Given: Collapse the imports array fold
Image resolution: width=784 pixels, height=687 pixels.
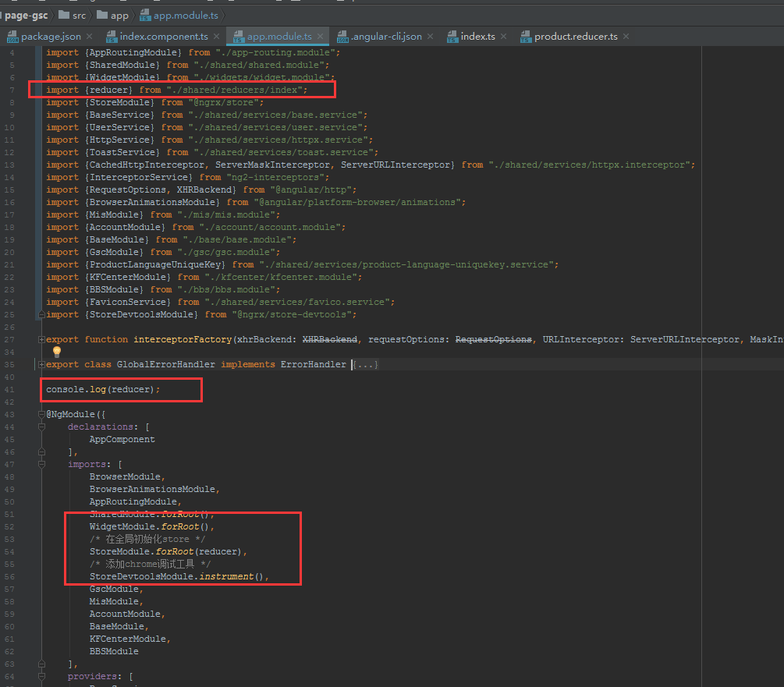Looking at the screenshot, I should [x=42, y=464].
